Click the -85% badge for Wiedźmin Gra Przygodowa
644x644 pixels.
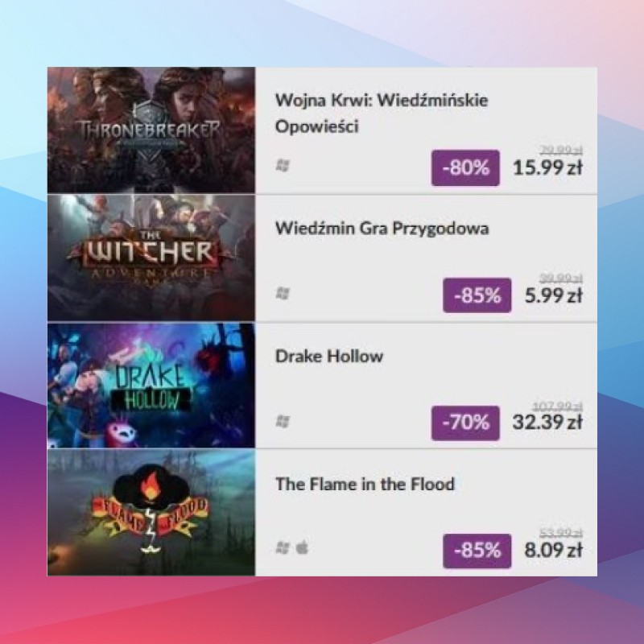477,295
